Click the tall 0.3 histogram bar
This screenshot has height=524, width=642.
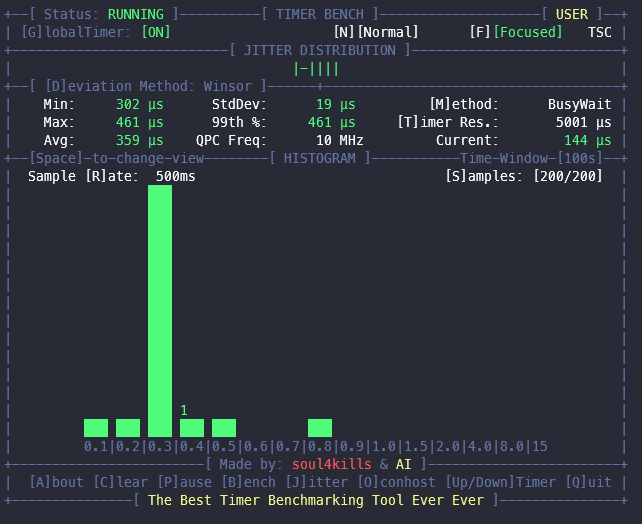point(160,311)
